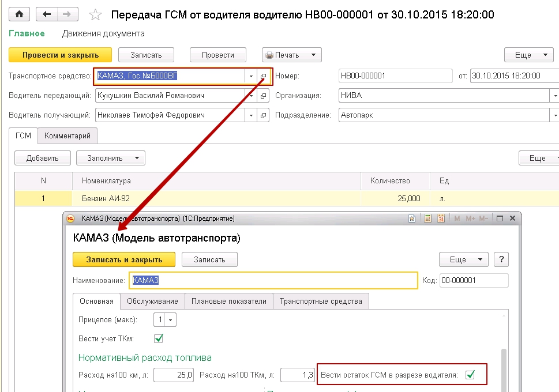Expand the Организация dropdown arrow
This screenshot has height=392, width=559.
point(555,96)
